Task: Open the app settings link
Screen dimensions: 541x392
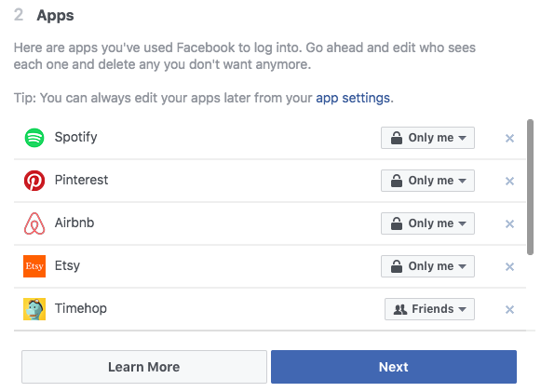Action: 353,98
